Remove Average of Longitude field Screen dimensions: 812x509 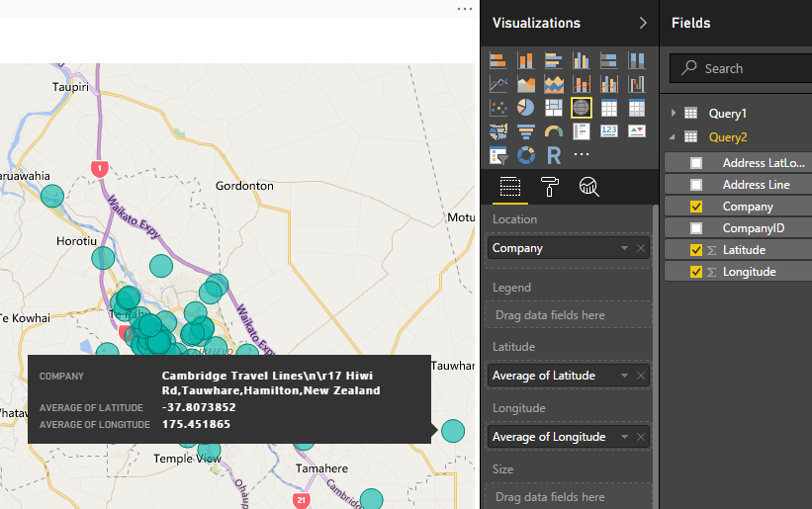(641, 437)
